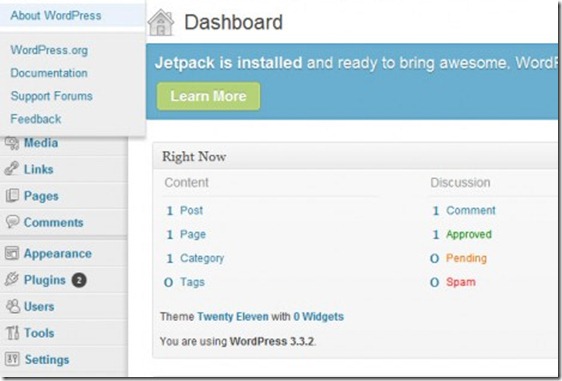Open the Page content link

click(193, 234)
